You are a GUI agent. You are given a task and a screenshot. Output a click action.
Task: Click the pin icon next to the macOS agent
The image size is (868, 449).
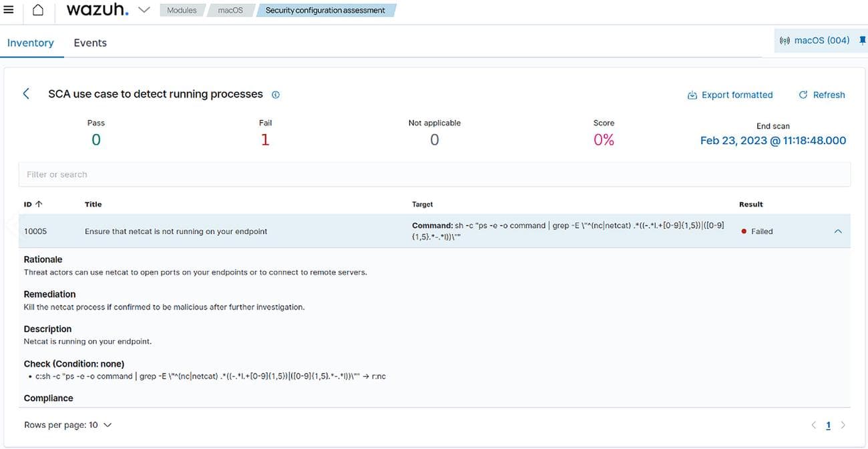click(x=862, y=41)
